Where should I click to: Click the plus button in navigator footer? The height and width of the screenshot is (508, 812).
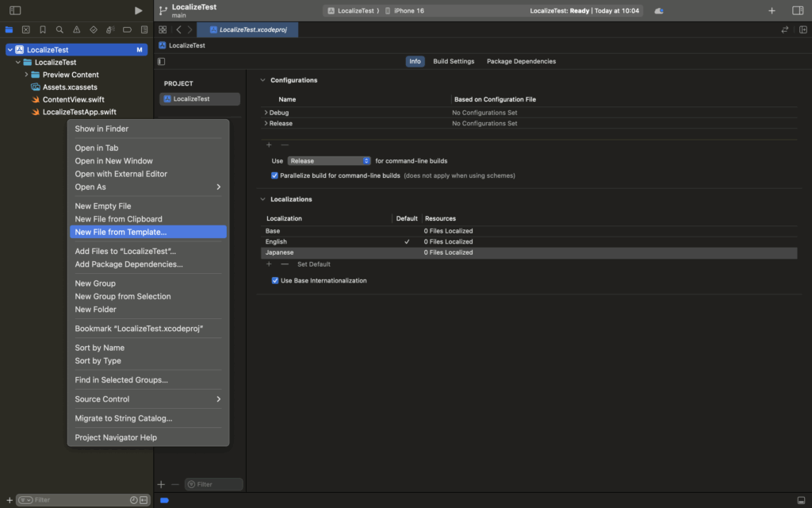tap(10, 500)
